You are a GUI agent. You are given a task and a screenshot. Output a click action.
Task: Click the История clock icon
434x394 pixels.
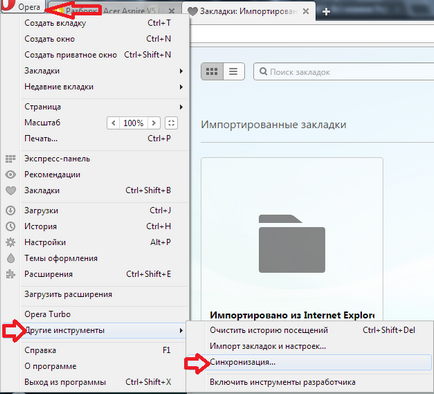(x=11, y=226)
